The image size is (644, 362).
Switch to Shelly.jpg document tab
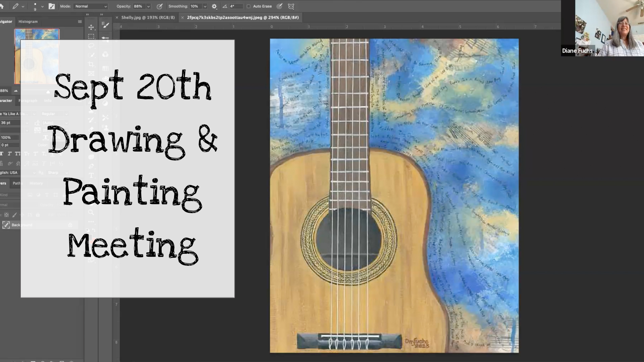(148, 17)
